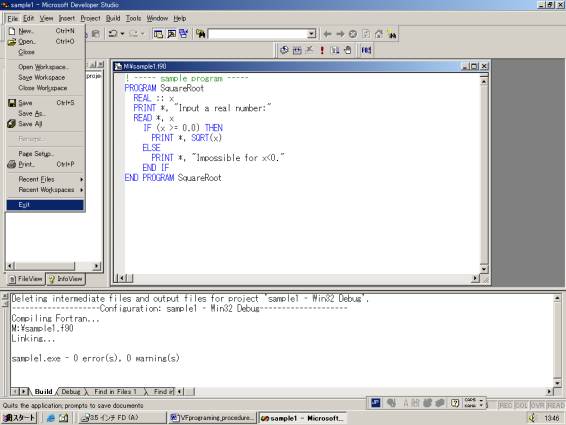The image size is (566, 425).
Task: Click the Undo toolbar icon
Action: pyautogui.click(x=113, y=34)
